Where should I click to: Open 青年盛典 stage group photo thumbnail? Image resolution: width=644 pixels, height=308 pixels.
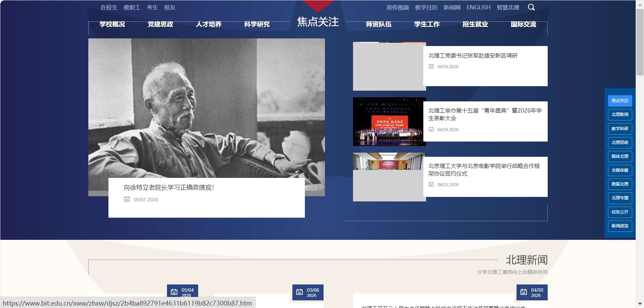pyautogui.click(x=389, y=121)
